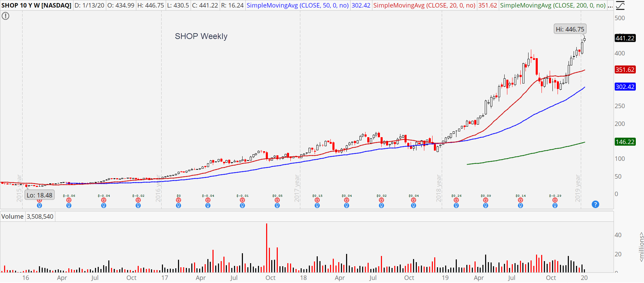The width and height of the screenshot is (644, 283).
Task: Click the blue lightbulb icon below $0.14 earnings
Action: [520, 206]
